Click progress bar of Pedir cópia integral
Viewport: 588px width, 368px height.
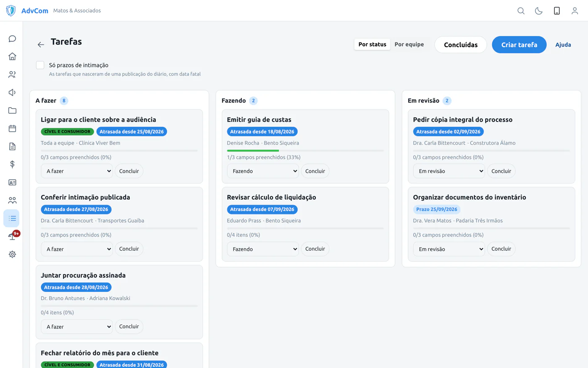(491, 151)
